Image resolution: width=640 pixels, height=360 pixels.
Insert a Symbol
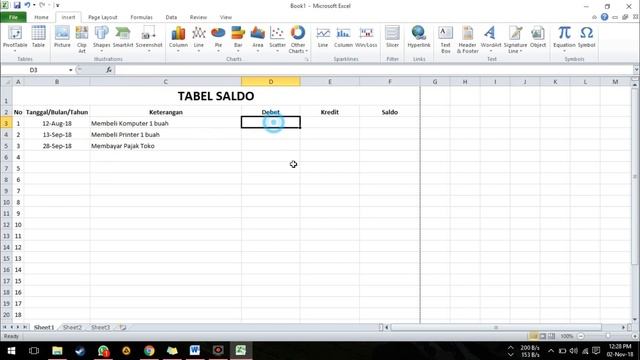[x=587, y=37]
